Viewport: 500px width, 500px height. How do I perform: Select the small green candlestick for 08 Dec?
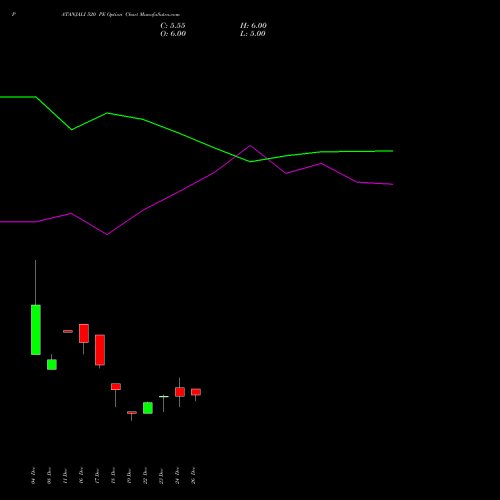(52, 364)
